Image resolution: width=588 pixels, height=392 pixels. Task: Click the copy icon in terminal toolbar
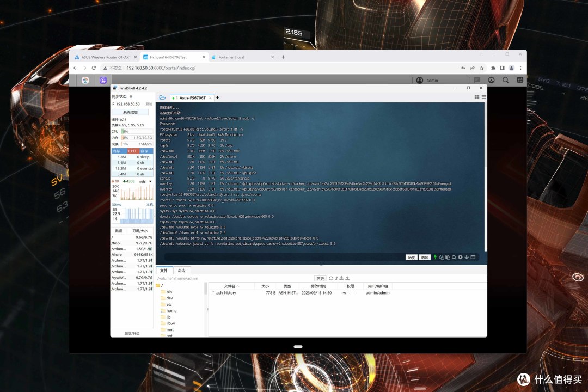[x=442, y=257]
